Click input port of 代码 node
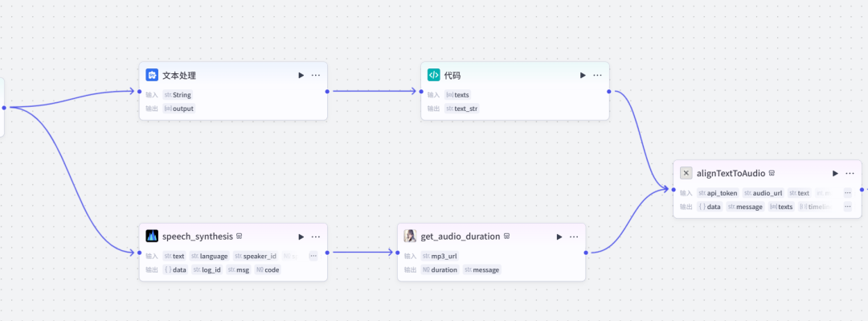 (420, 91)
